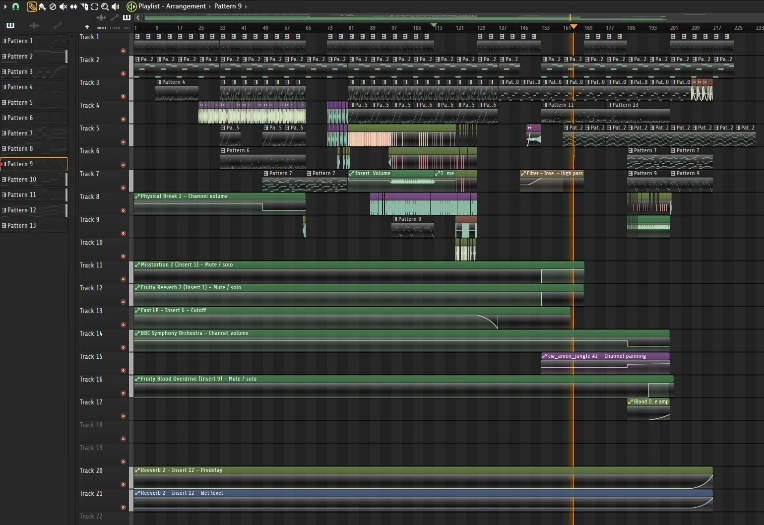Open Fast LP Insert 6 Cutoff clip menu

[137, 310]
